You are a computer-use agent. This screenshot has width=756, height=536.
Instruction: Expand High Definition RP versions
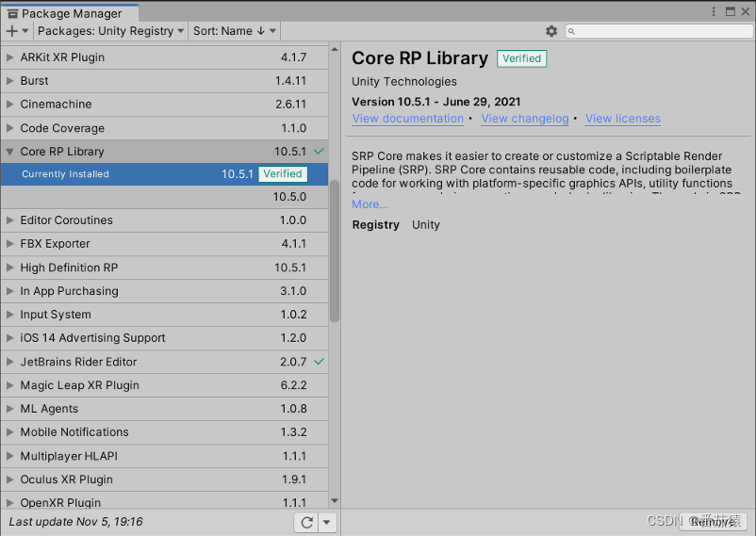point(10,268)
